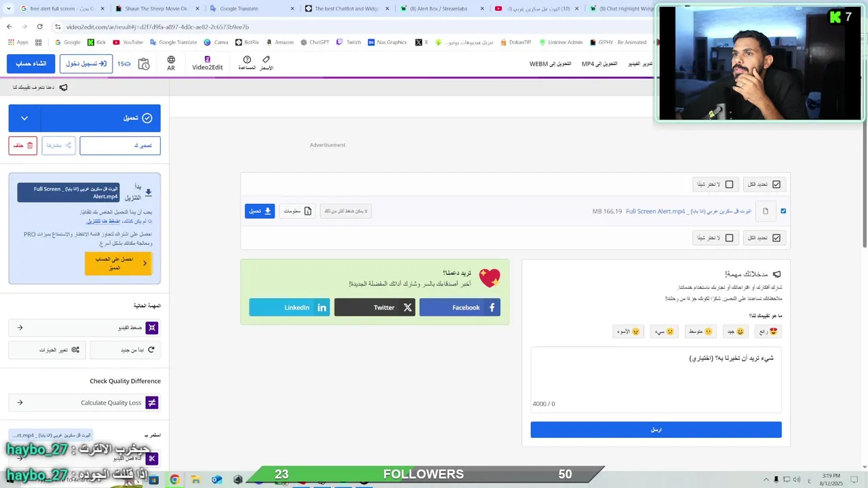Go back with browser back arrow
The width and height of the screenshot is (868, 488).
(x=9, y=26)
